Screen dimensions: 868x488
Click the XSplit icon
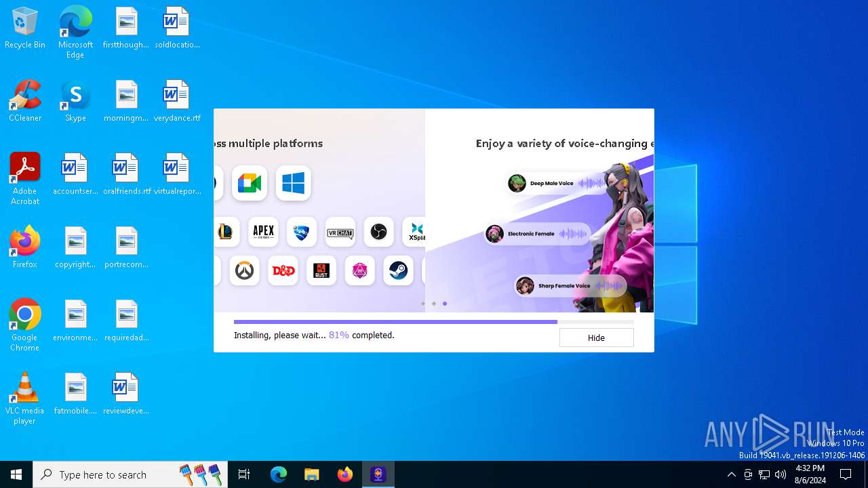pyautogui.click(x=414, y=232)
